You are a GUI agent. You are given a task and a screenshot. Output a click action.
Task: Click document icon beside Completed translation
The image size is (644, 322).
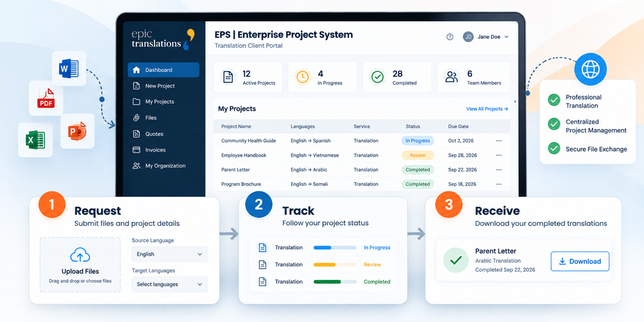tap(262, 282)
